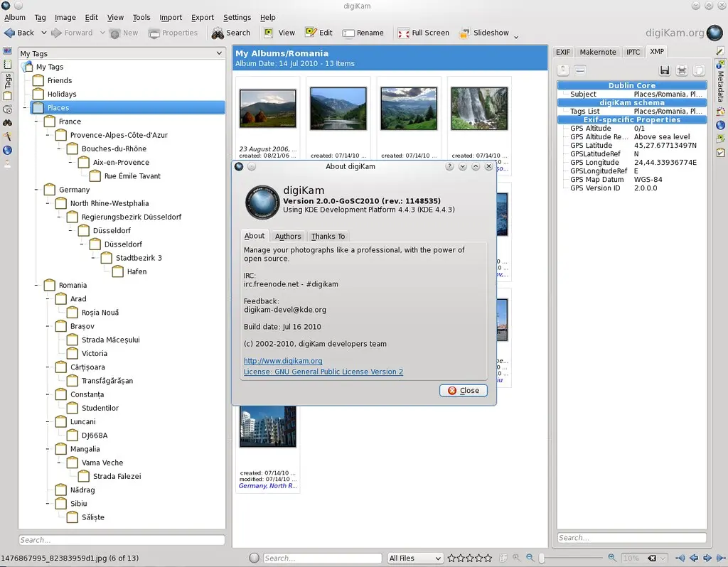Click zoom out magnifier in status bar
This screenshot has height=567, width=728.
(x=530, y=558)
